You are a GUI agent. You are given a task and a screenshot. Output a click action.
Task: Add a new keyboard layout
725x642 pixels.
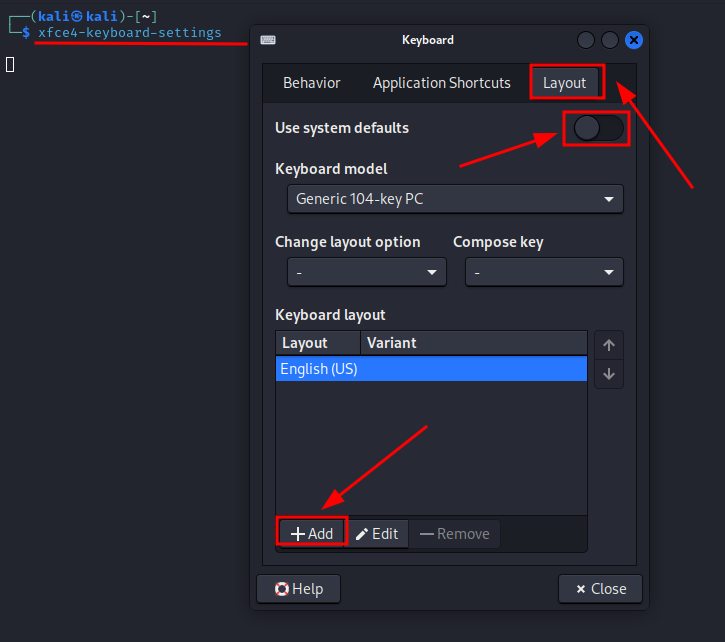[x=312, y=534]
